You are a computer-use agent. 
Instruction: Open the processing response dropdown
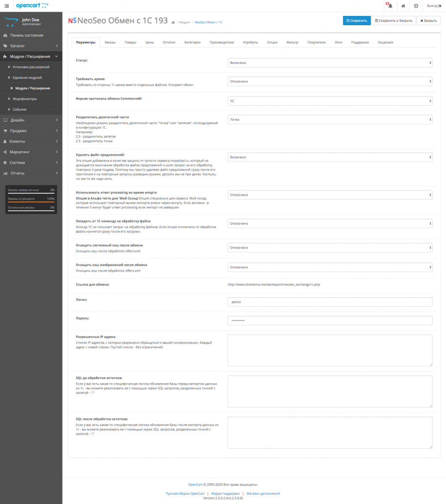point(330,195)
